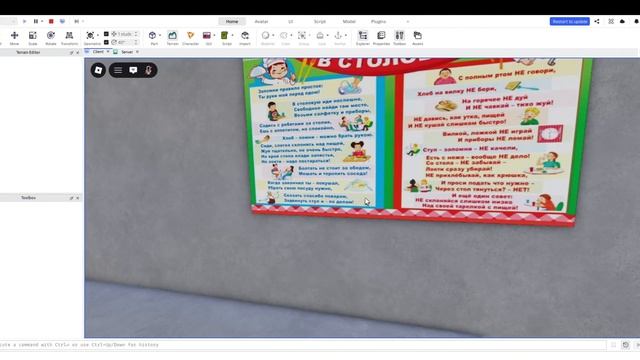Close the Terrain Editor panel
The height and width of the screenshot is (360, 640).
pos(78,52)
